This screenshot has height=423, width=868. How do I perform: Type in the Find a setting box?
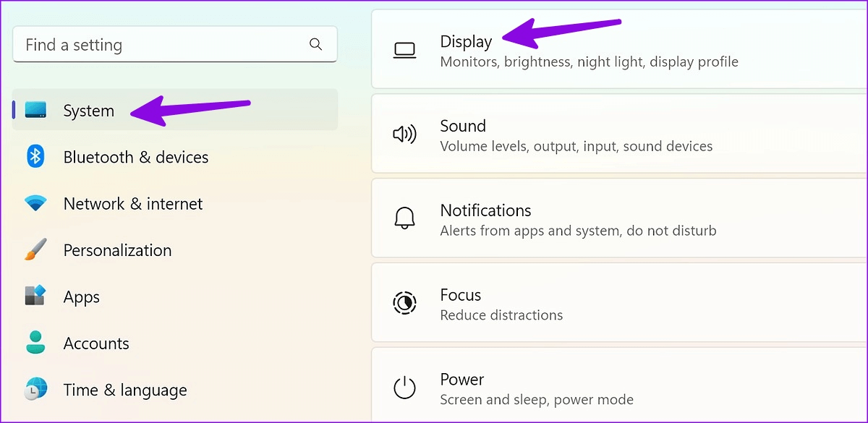(x=159, y=44)
